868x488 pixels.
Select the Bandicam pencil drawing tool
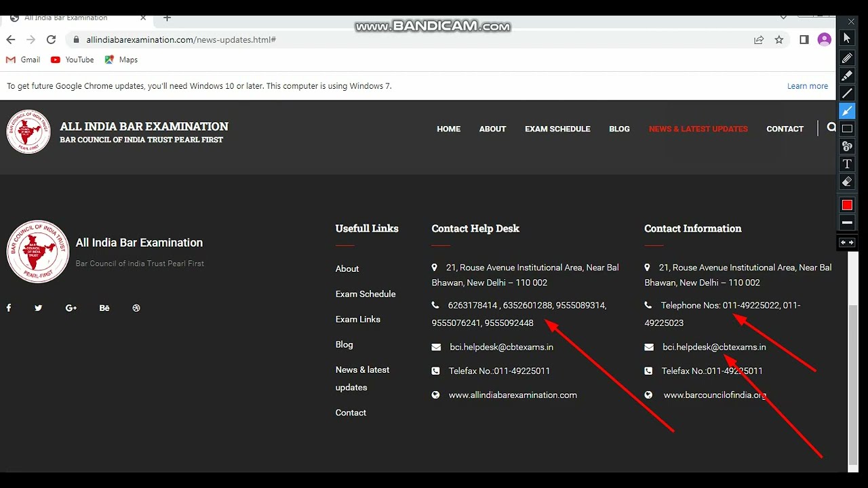(x=847, y=58)
